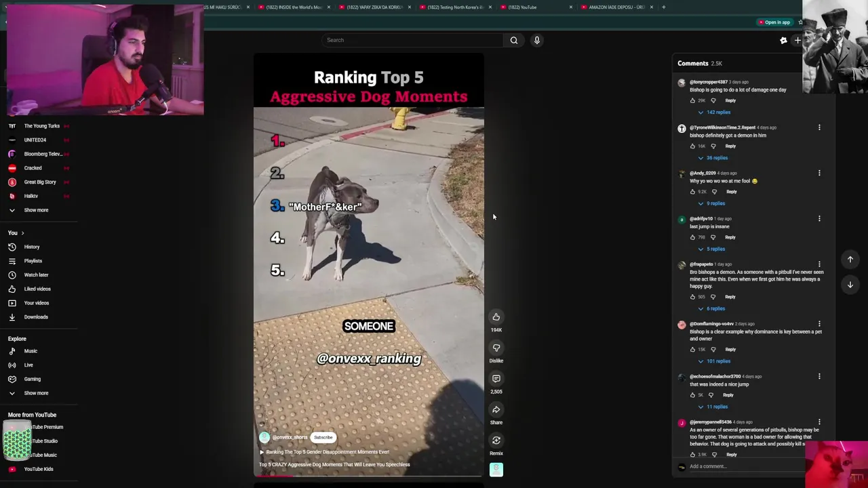Like the comment by @adrifpv10
Image resolution: width=868 pixels, height=488 pixels.
[692, 237]
